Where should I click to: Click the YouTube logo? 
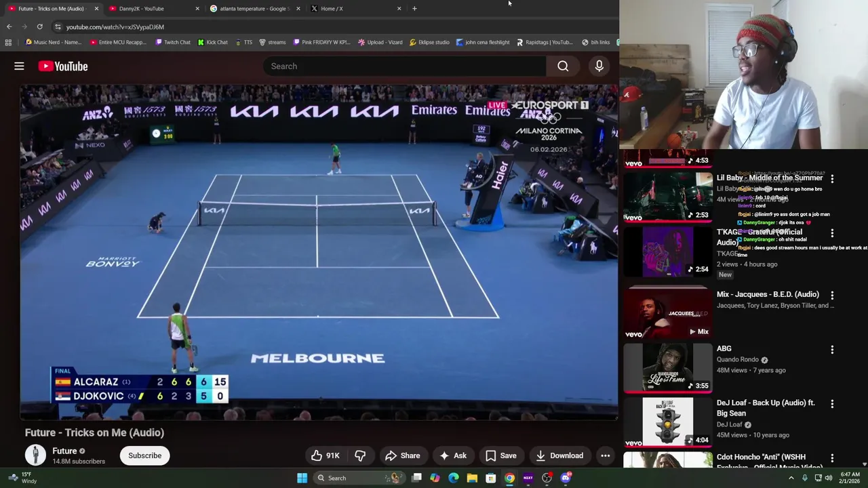pos(63,66)
